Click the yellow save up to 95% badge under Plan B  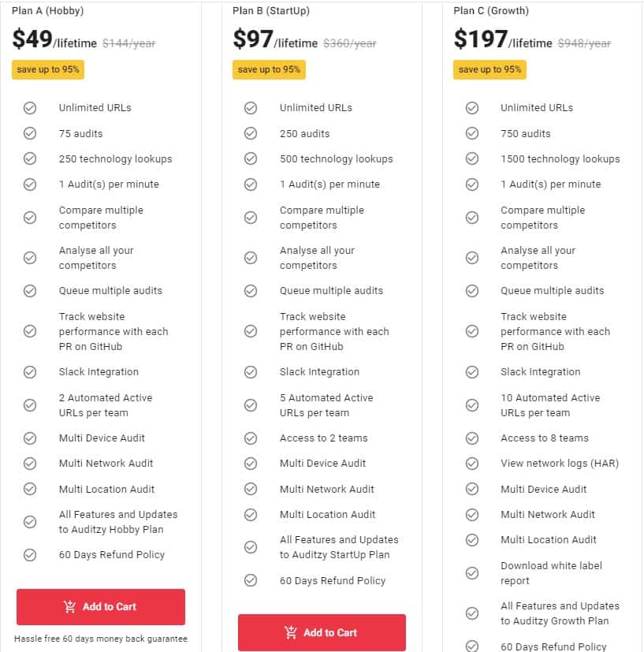(x=268, y=69)
